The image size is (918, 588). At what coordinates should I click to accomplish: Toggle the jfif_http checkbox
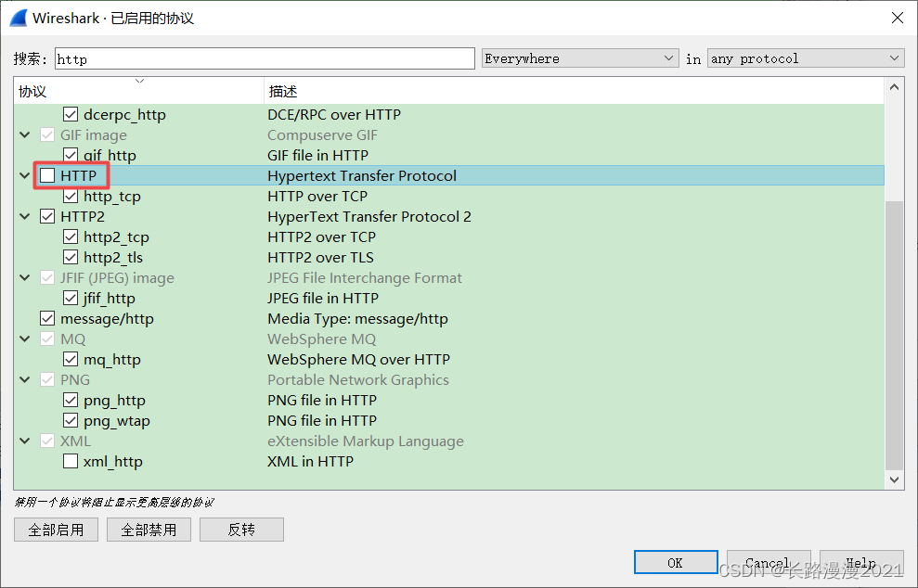click(71, 299)
